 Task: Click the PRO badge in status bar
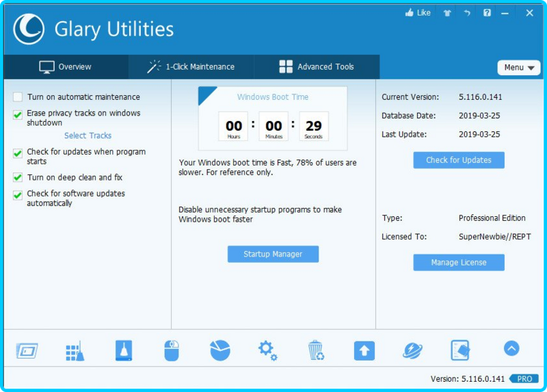524,379
